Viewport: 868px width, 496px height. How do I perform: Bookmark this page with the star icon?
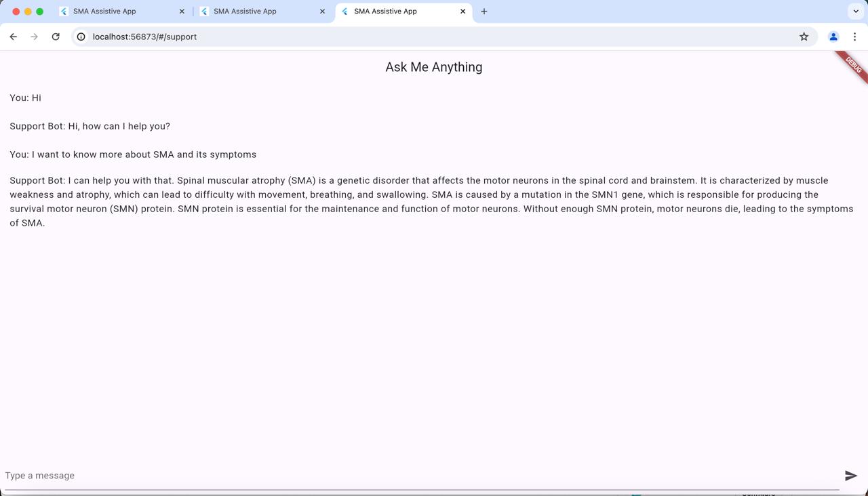pos(804,37)
